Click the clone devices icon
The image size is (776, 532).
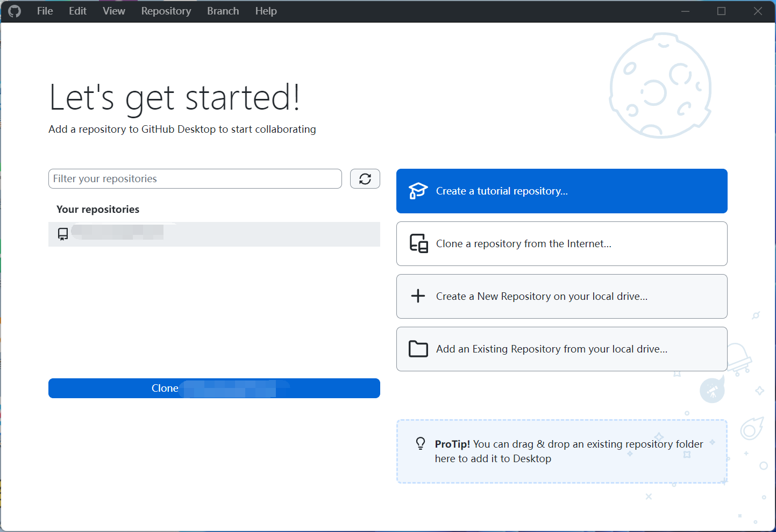(x=419, y=243)
